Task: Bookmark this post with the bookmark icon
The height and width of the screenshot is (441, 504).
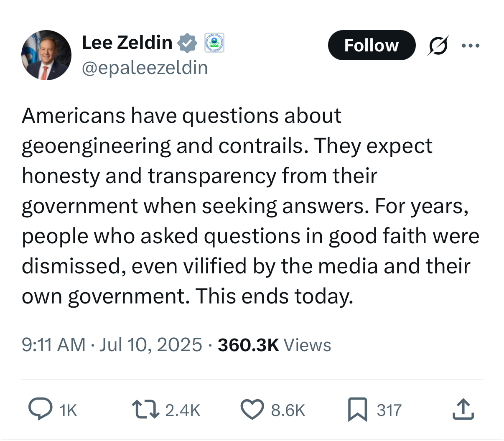Action: (357, 409)
